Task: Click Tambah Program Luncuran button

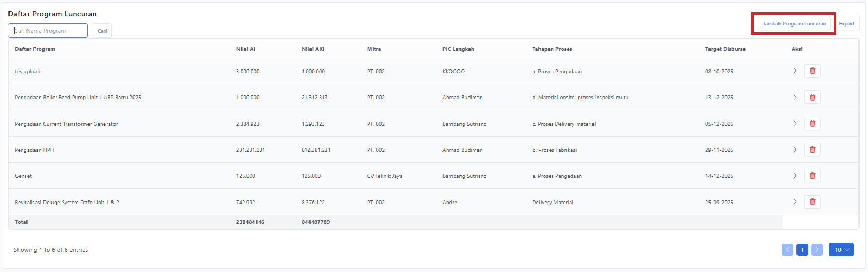Action: click(794, 24)
